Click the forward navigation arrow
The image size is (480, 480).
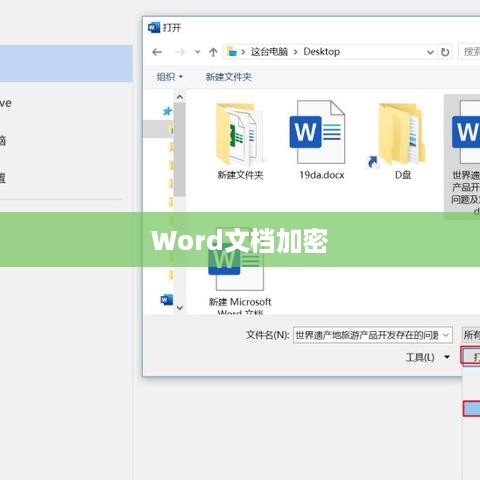click(180, 52)
